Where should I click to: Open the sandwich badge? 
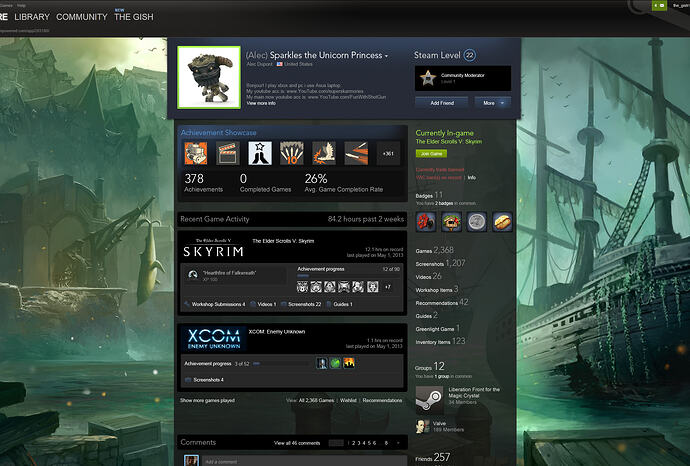503,221
